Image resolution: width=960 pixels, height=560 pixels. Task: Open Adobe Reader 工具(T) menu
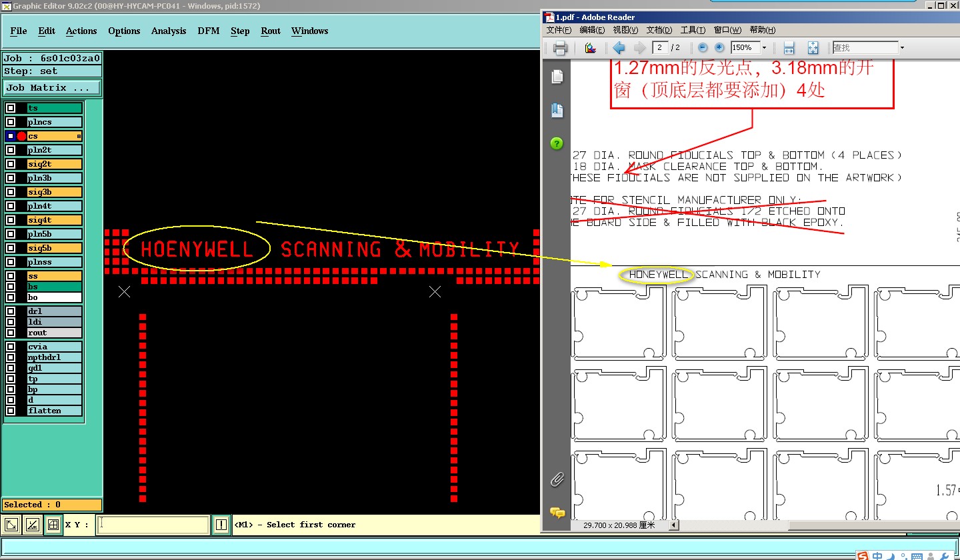click(x=693, y=30)
